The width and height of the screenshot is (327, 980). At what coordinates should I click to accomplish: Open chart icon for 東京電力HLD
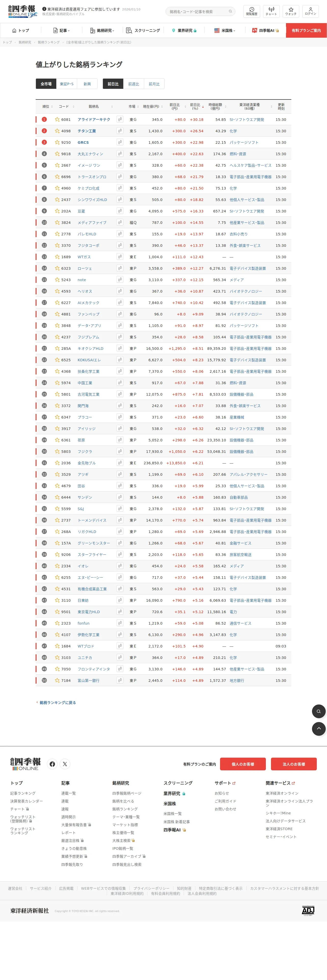click(120, 612)
